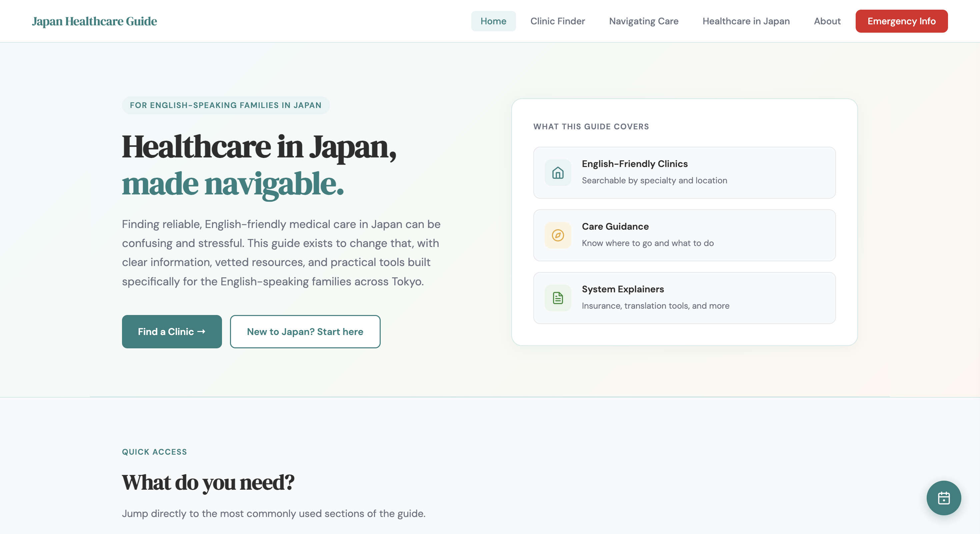
Task: Click the house icon for English-Friendly Clinics
Action: point(558,173)
